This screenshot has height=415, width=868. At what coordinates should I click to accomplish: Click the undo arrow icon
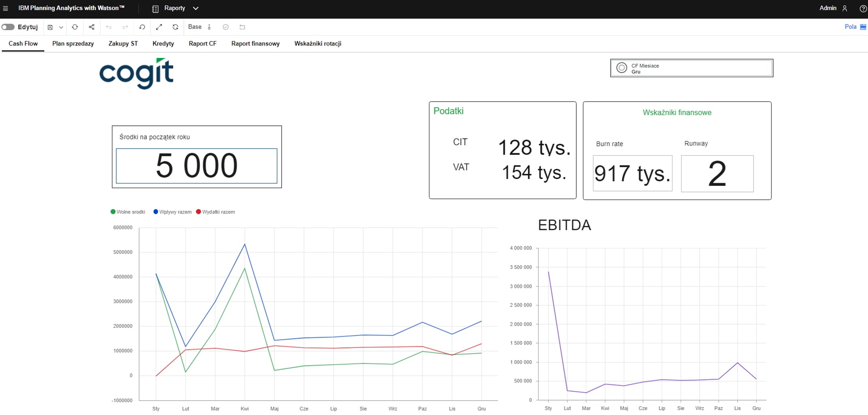(109, 27)
